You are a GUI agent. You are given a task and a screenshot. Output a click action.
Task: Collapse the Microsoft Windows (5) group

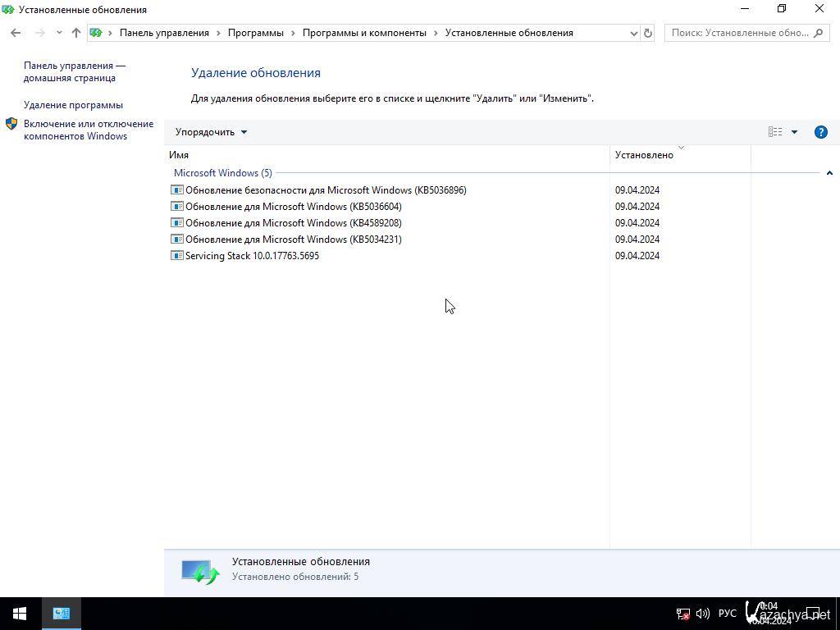coord(829,173)
